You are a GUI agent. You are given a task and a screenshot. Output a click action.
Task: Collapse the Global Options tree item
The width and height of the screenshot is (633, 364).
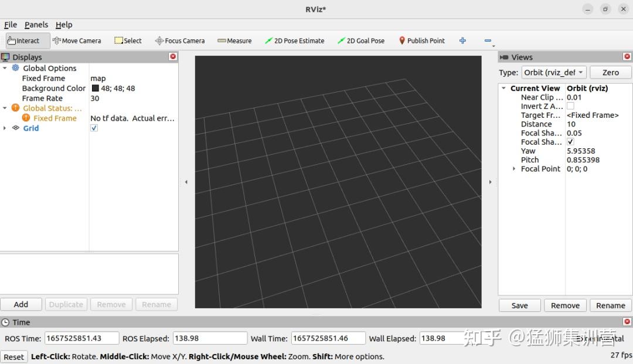(x=5, y=68)
